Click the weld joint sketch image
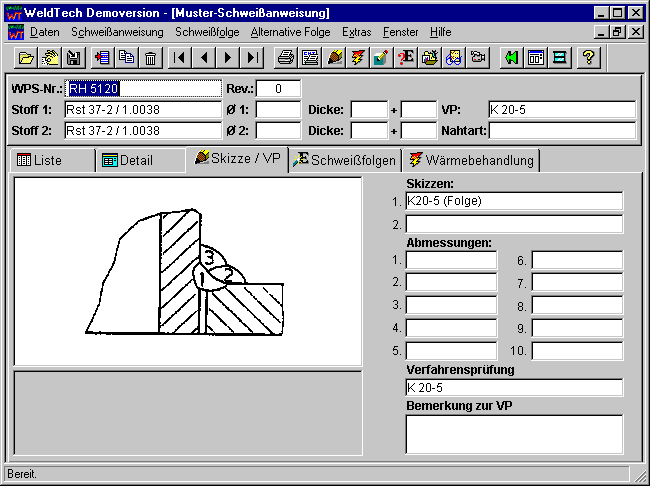The height and width of the screenshot is (486, 650). click(187, 271)
